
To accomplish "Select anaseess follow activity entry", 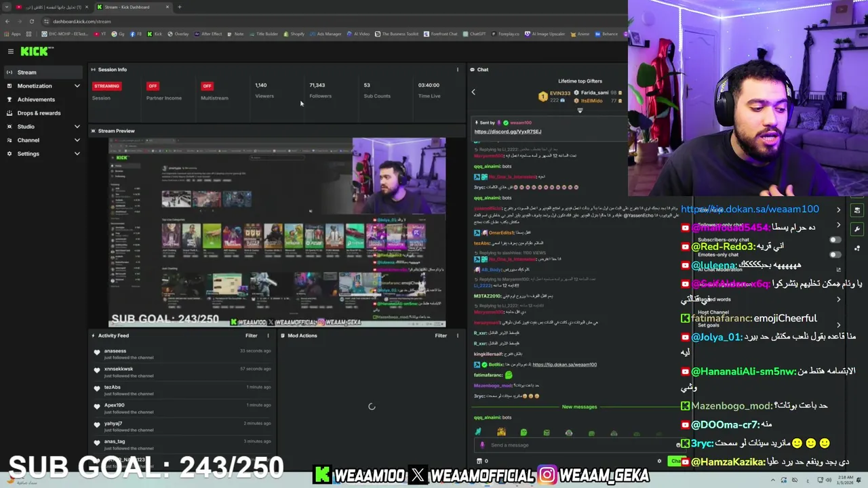I will click(x=183, y=354).
